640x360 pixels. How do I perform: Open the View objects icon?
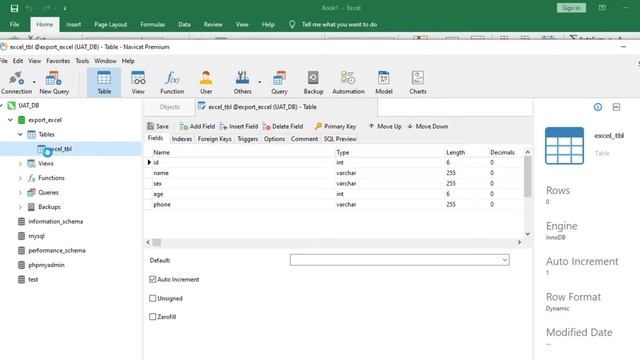click(138, 82)
